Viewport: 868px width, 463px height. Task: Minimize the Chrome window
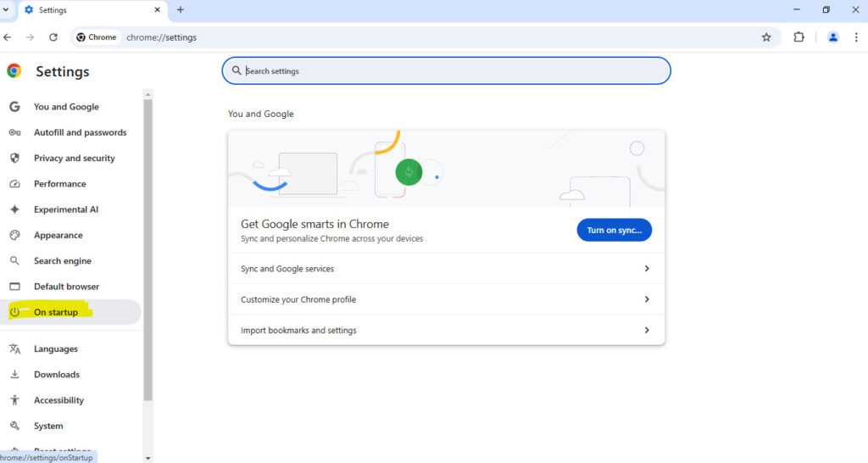click(797, 9)
